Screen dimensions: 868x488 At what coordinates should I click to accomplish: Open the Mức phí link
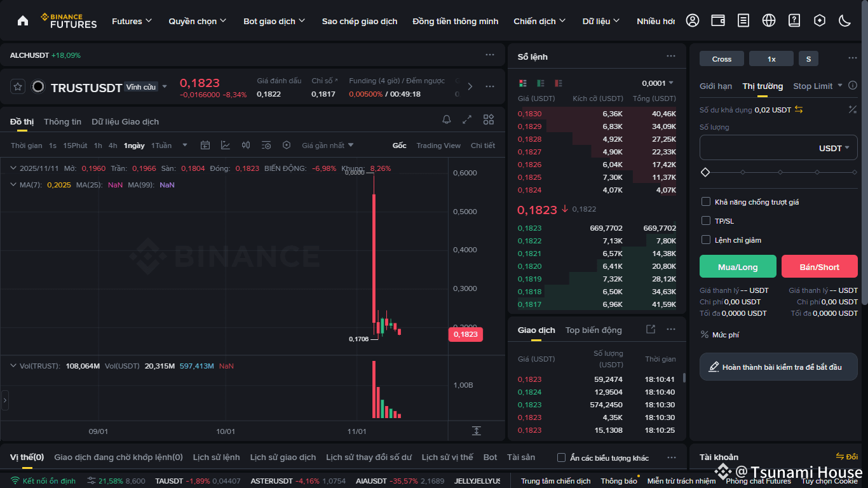pyautogui.click(x=719, y=334)
